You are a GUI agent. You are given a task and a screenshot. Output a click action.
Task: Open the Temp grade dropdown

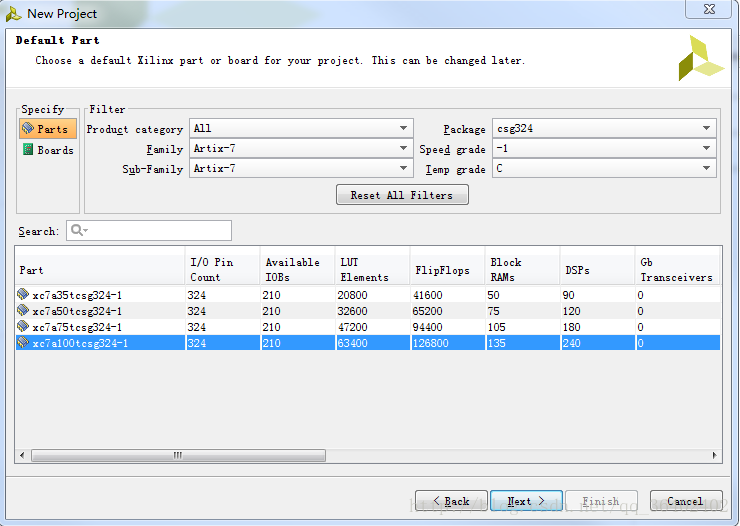[x=604, y=168]
